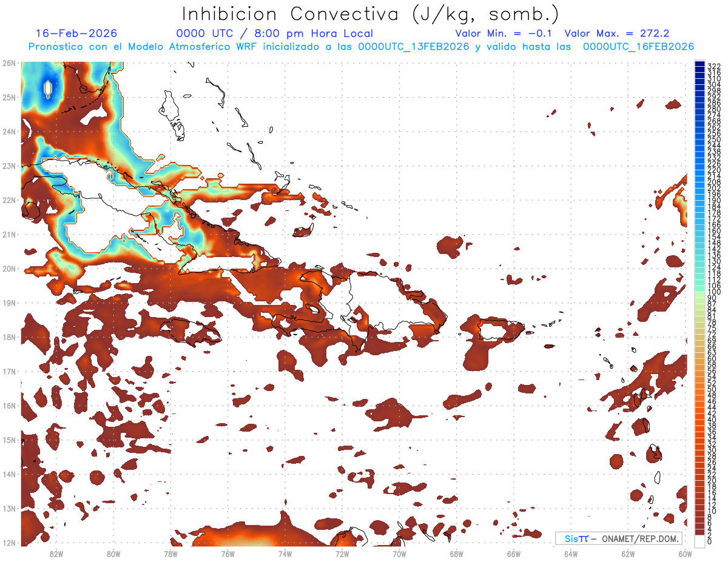Click the 80W longitude label
728x562 pixels.
tap(113, 554)
